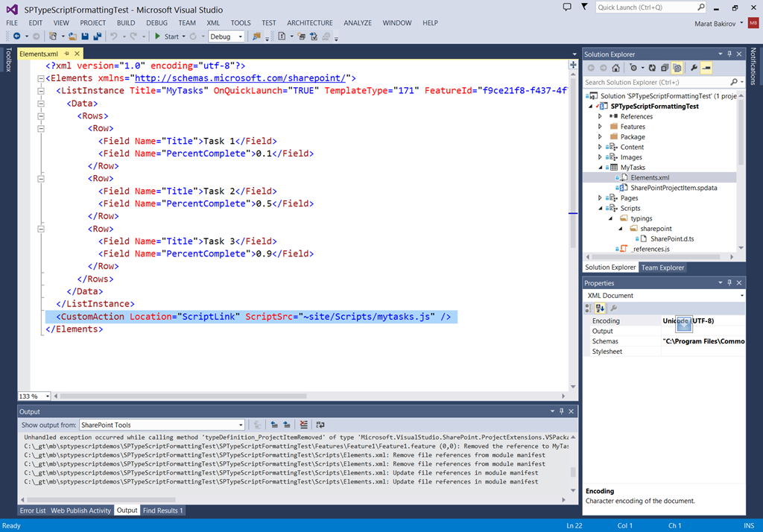Open Properties wrench icon in Solution Explorer
Screen dimensions: 763x532
694,68
